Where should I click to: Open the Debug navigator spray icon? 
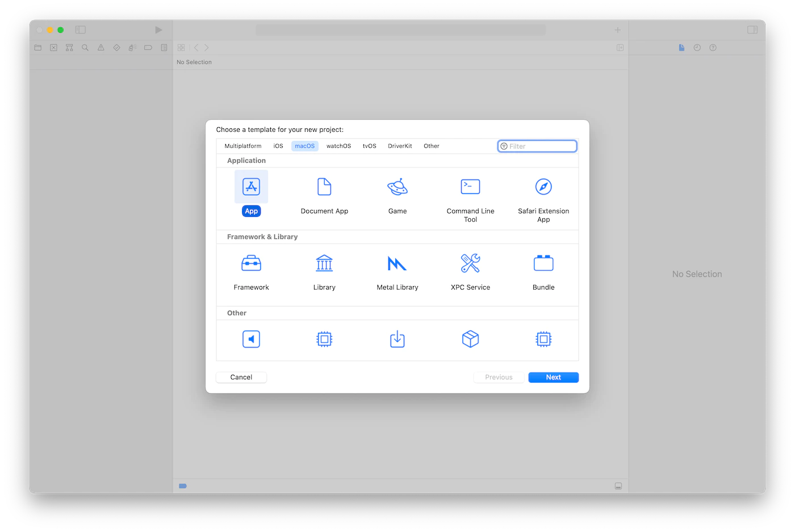(132, 48)
